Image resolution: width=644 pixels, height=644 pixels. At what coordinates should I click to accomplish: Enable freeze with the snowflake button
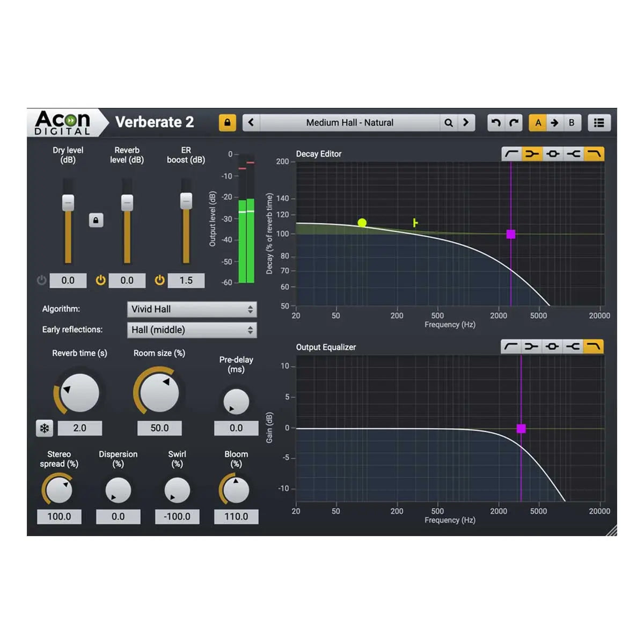pyautogui.click(x=45, y=428)
